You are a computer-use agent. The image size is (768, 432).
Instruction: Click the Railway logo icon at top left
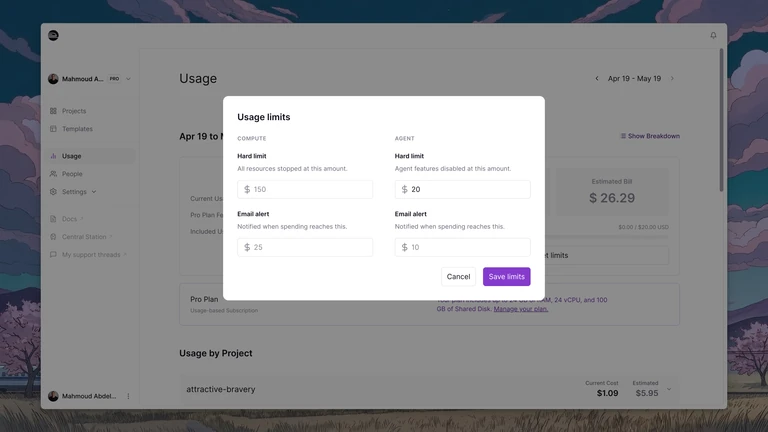[53, 35]
